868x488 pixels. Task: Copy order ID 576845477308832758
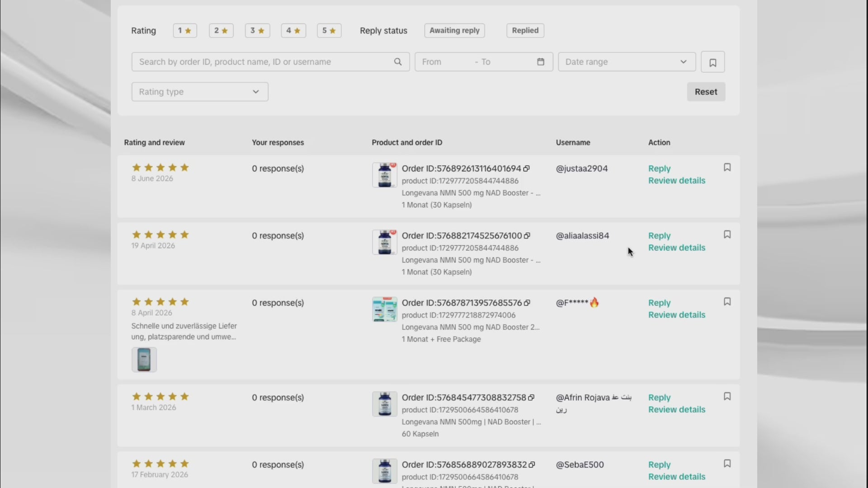tap(531, 398)
